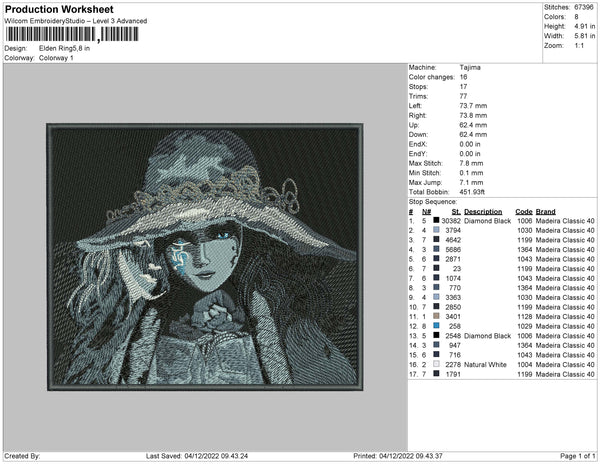
Task: Select stitch count 4642
Action: point(453,240)
